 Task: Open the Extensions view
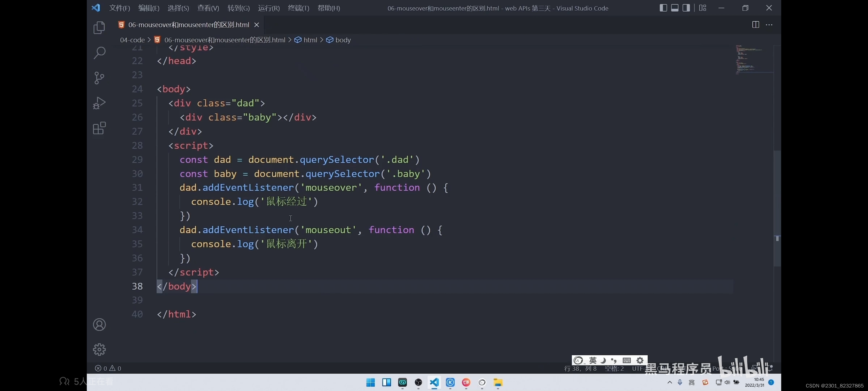[99, 128]
